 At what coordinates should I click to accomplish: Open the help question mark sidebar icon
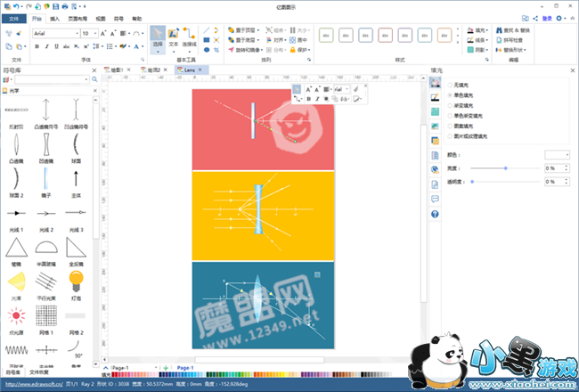[435, 214]
